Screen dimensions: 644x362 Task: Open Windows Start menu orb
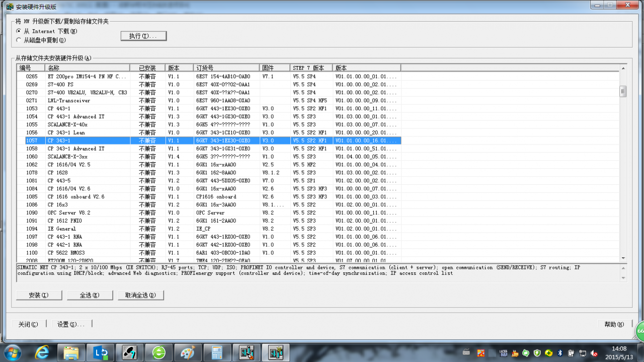tap(12, 352)
